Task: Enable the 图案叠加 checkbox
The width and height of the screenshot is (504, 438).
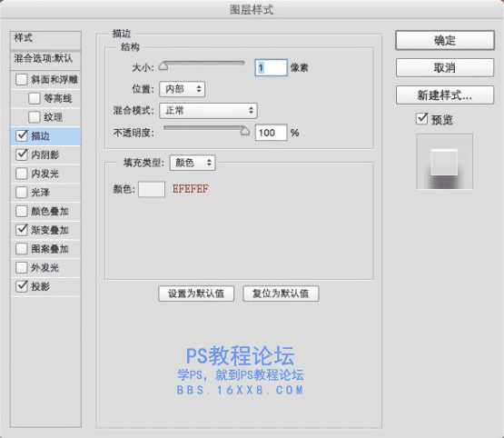Action: [x=22, y=249]
